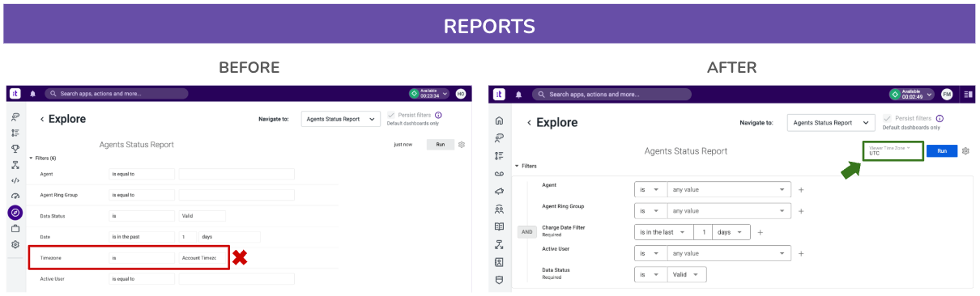The image size is (980, 296).
Task: Open the gauge dashboard sidebar icon in BEFORE panel
Action: 15,197
